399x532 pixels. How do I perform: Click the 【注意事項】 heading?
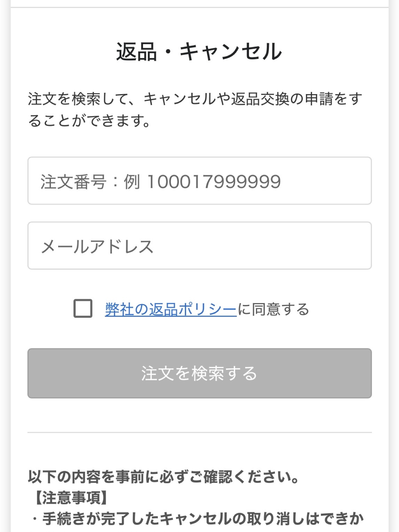coord(71,498)
